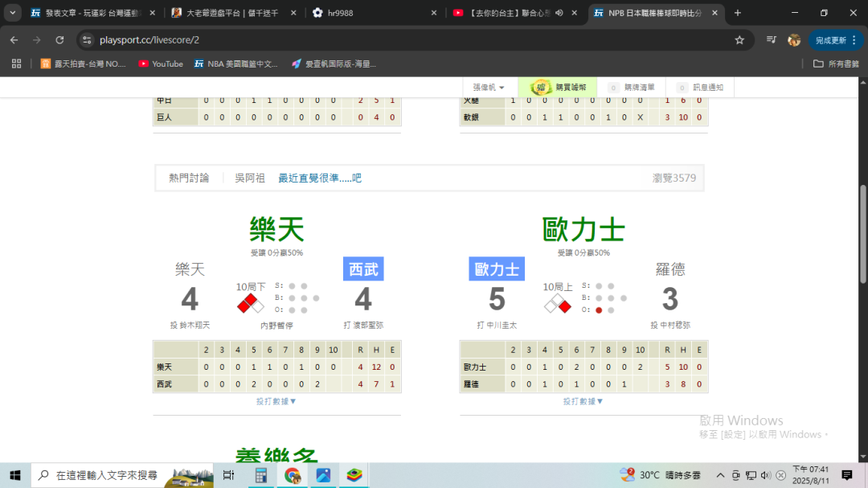The image size is (868, 488).
Task: Click the Windows taskbar search box
Action: pyautogui.click(x=122, y=475)
